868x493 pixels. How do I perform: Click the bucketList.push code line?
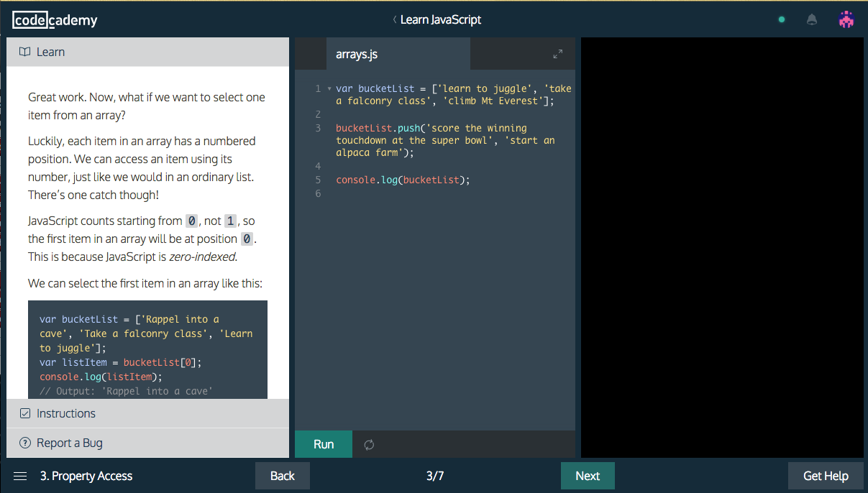(x=445, y=140)
